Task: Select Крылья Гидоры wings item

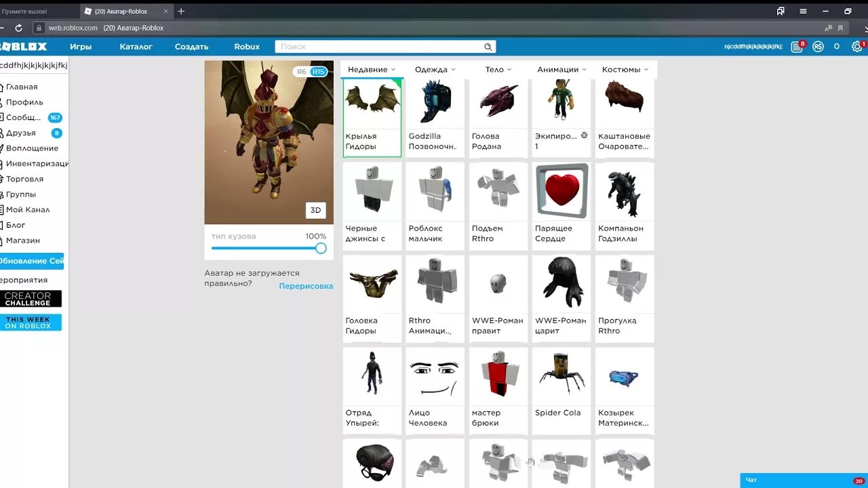Action: pyautogui.click(x=372, y=118)
